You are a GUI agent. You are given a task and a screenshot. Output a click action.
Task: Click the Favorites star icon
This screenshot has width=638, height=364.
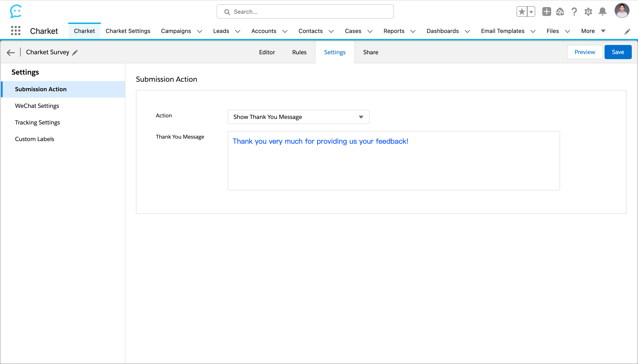pos(522,12)
